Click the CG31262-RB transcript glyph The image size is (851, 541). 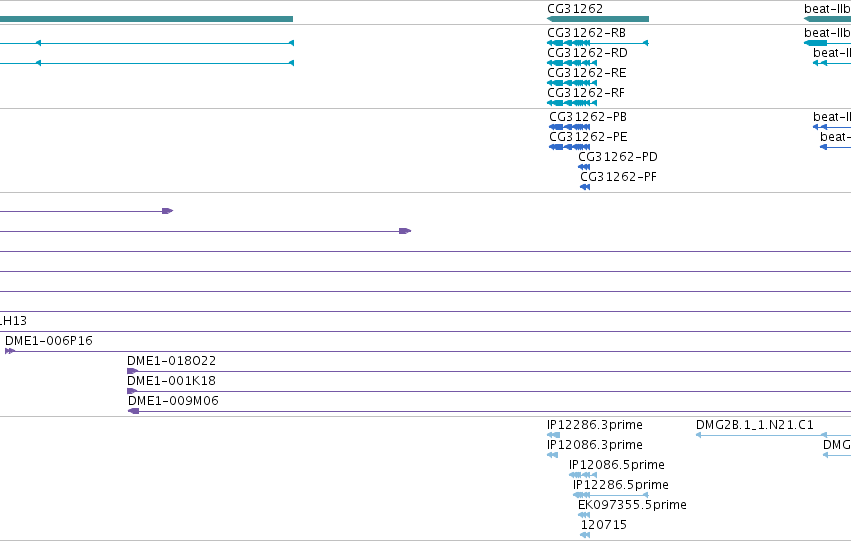(x=598, y=43)
